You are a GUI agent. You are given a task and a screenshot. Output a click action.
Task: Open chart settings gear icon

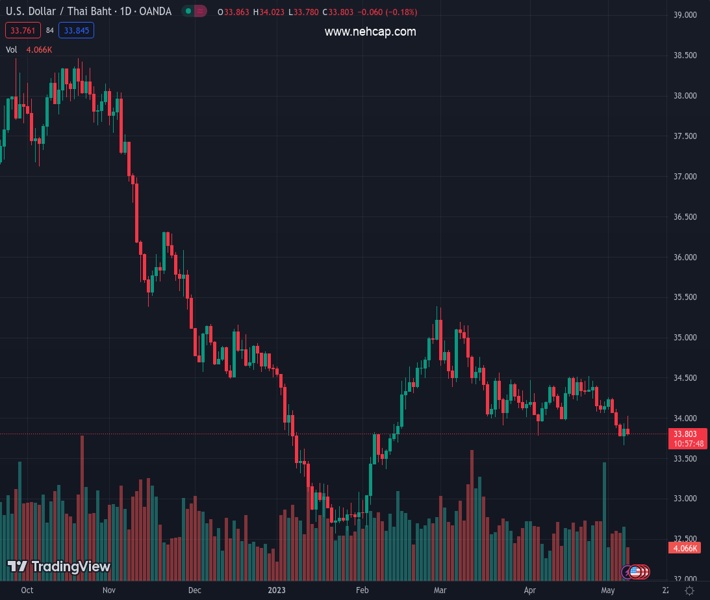pyautogui.click(x=689, y=591)
